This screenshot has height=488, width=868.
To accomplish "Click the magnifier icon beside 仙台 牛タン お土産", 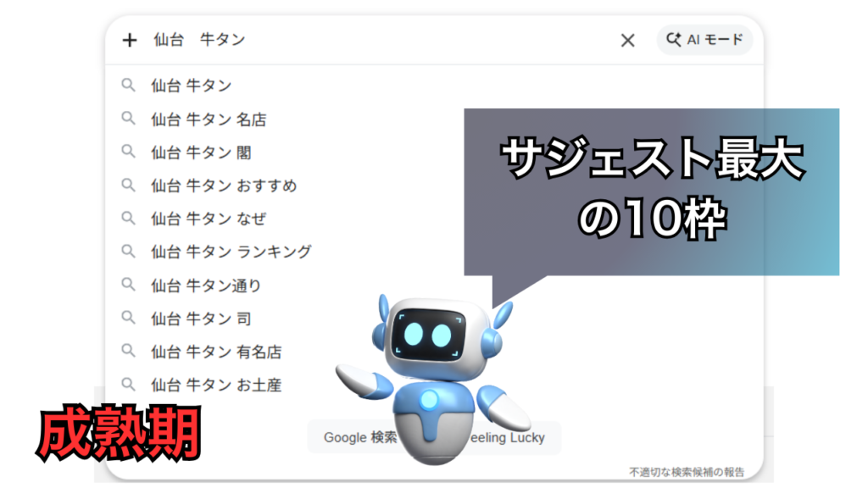I will [x=127, y=384].
